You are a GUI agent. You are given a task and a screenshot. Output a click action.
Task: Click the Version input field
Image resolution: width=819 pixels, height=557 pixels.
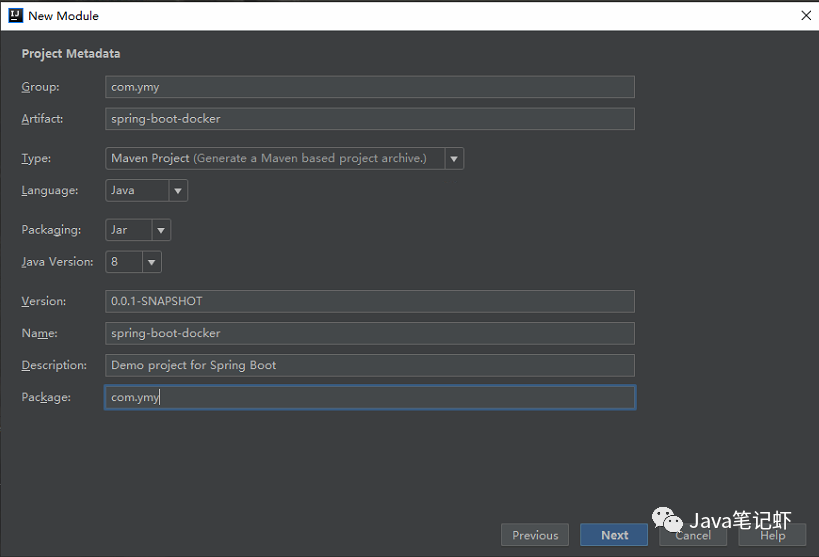(370, 301)
